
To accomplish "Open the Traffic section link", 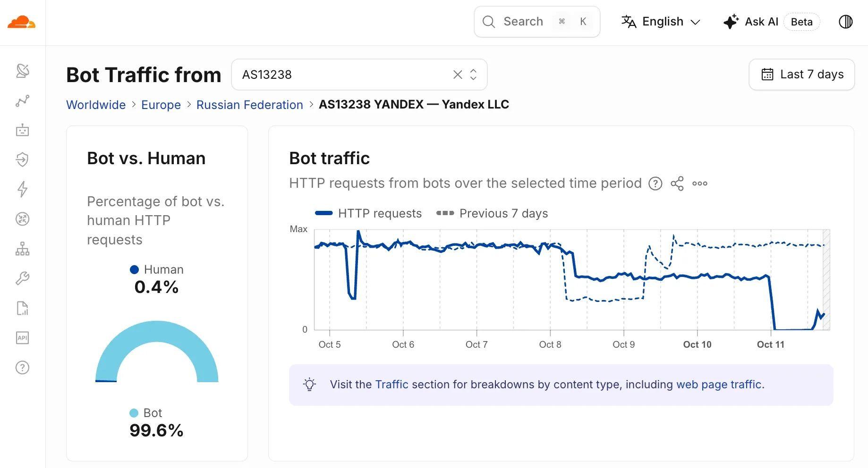I will 391,384.
